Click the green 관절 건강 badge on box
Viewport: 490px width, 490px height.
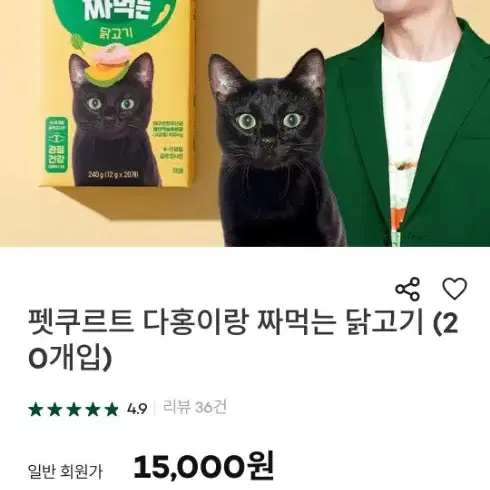[56, 144]
